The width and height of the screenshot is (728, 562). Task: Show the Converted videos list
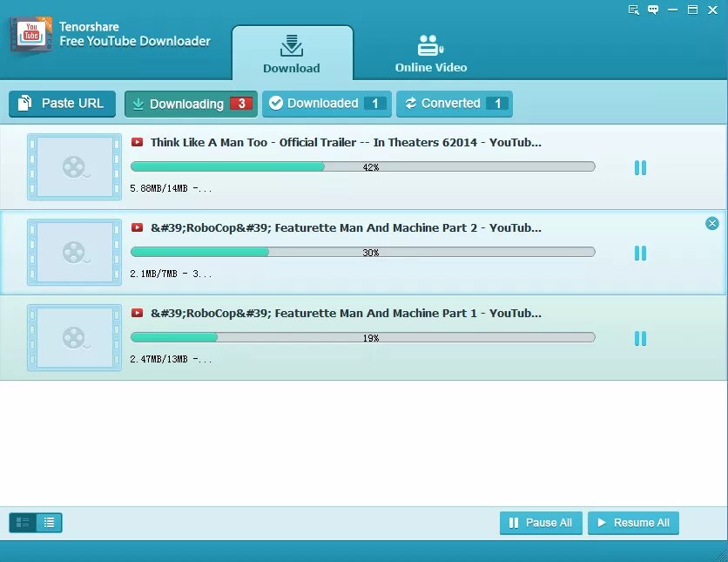coord(455,104)
